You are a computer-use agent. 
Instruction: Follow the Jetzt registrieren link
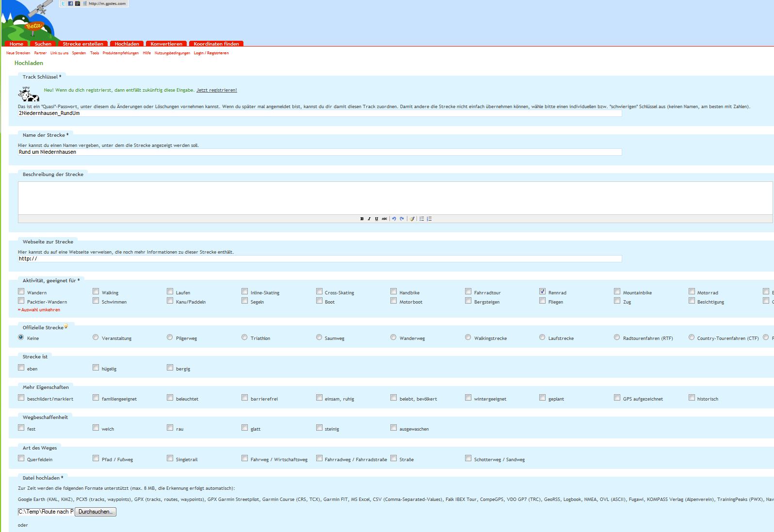(216, 90)
